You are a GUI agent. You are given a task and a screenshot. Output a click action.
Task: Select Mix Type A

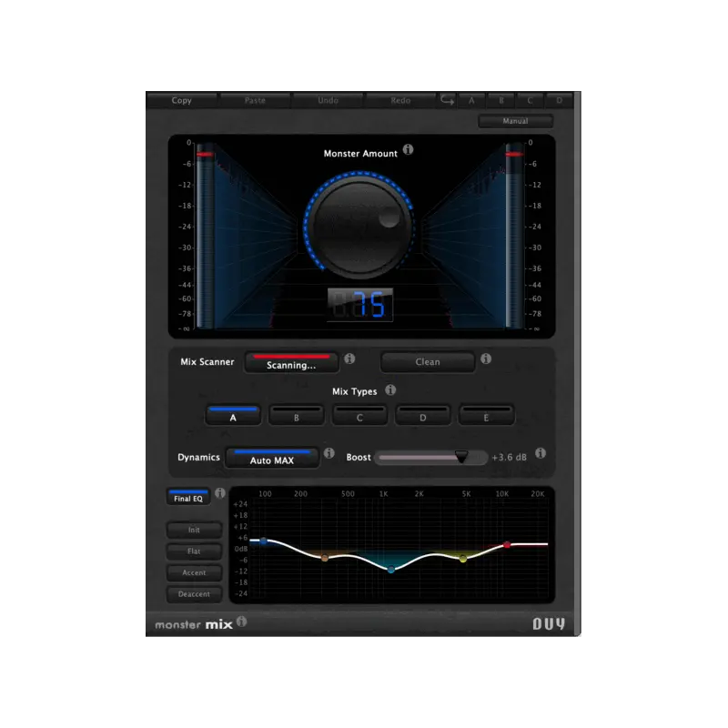pyautogui.click(x=233, y=415)
